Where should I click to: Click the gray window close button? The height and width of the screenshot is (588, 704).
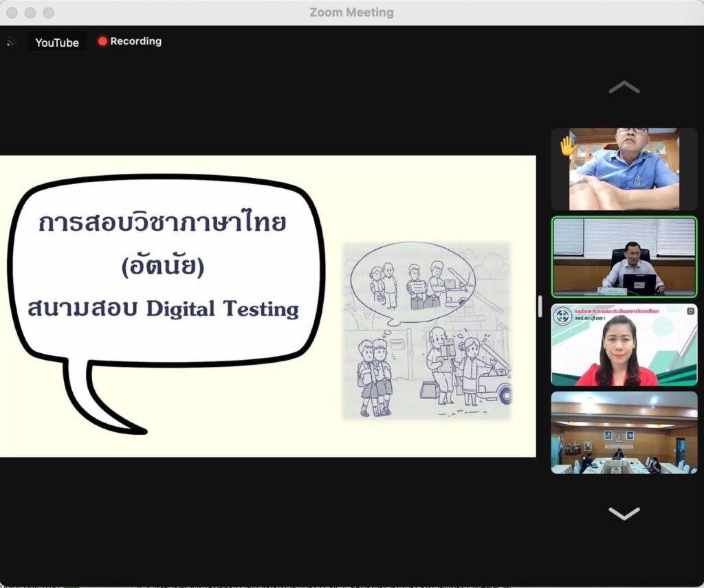click(x=12, y=12)
